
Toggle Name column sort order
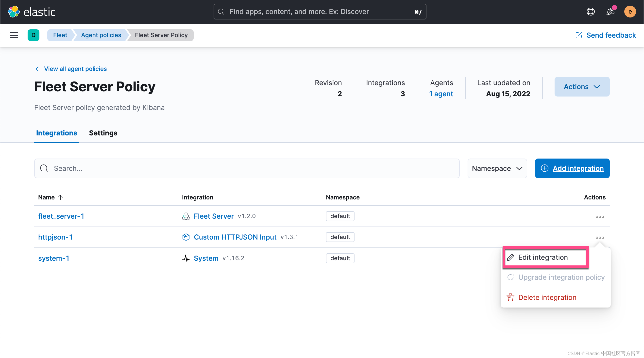(50, 197)
